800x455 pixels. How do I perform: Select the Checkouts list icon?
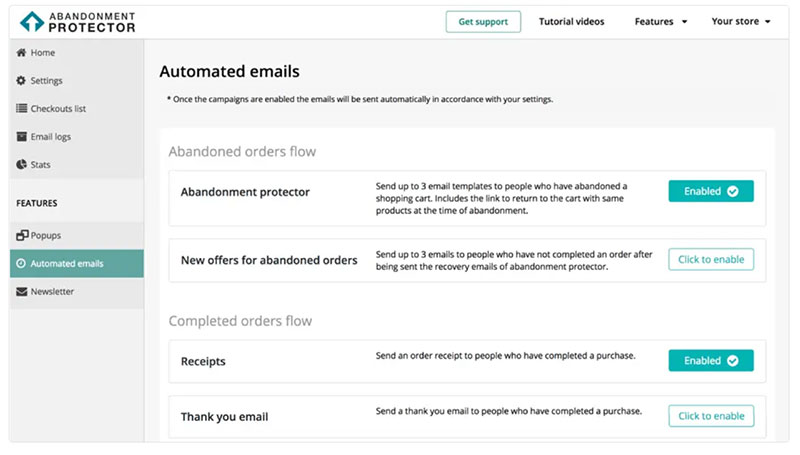(21, 108)
